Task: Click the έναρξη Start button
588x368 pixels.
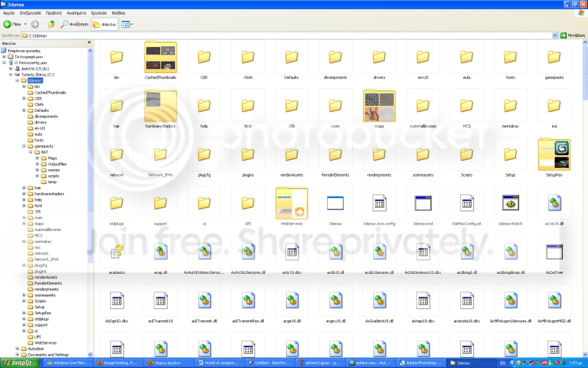Action: pyautogui.click(x=20, y=363)
